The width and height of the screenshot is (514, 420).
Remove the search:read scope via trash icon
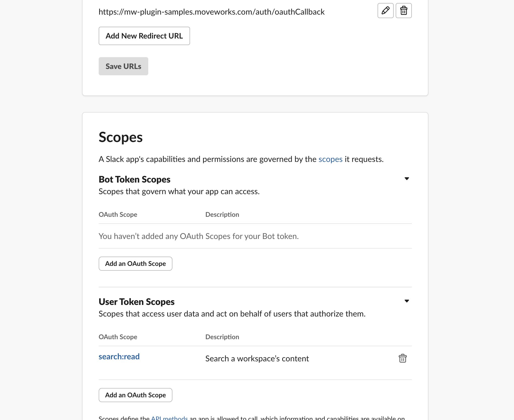pos(402,358)
